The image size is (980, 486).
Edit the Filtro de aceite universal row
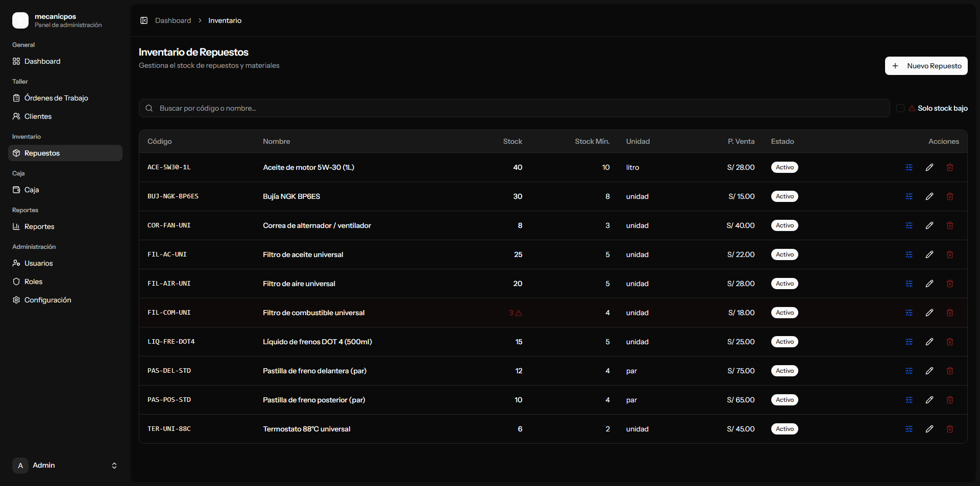point(929,254)
